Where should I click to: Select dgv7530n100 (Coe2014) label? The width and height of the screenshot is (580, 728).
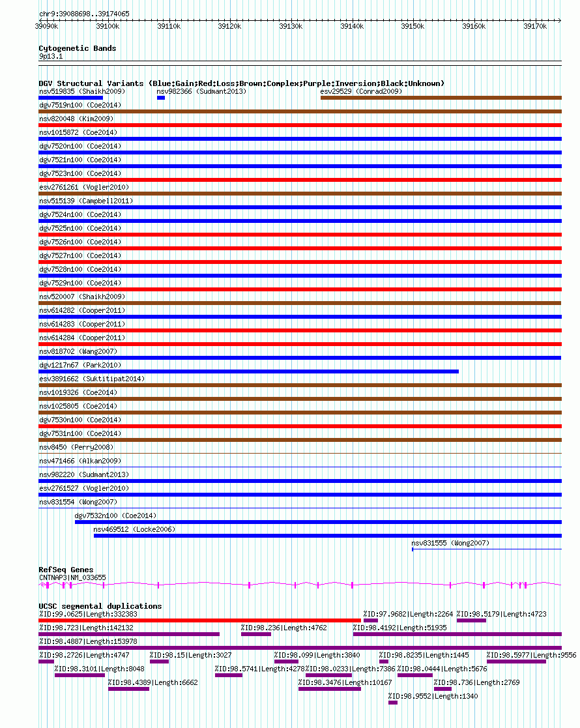click(80, 420)
